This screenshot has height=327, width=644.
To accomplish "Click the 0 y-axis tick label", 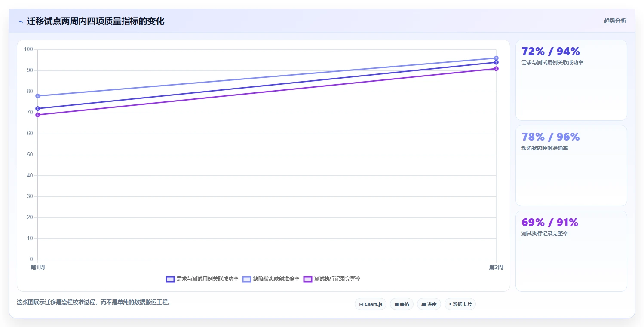I will click(31, 260).
